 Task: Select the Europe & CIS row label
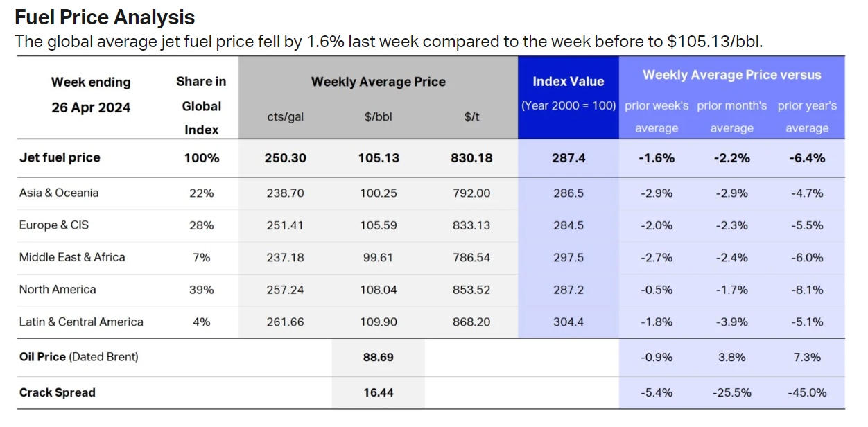(x=54, y=225)
